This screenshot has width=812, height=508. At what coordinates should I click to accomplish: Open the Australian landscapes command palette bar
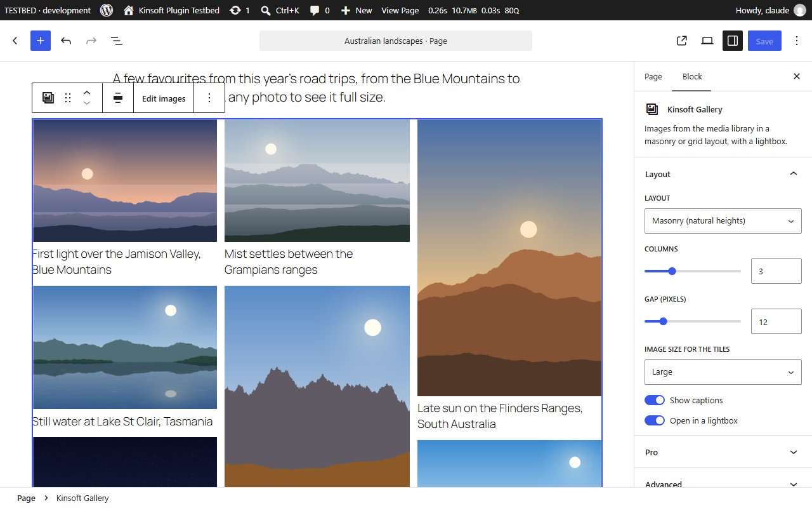point(396,41)
